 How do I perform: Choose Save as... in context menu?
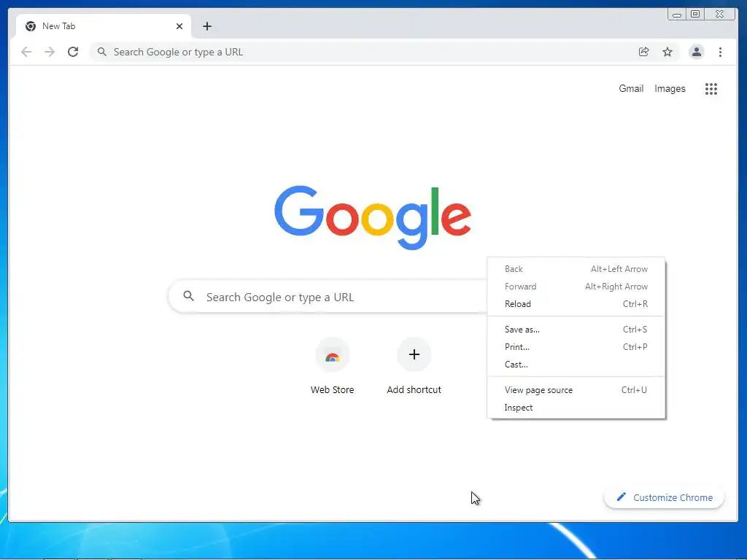[x=576, y=330]
